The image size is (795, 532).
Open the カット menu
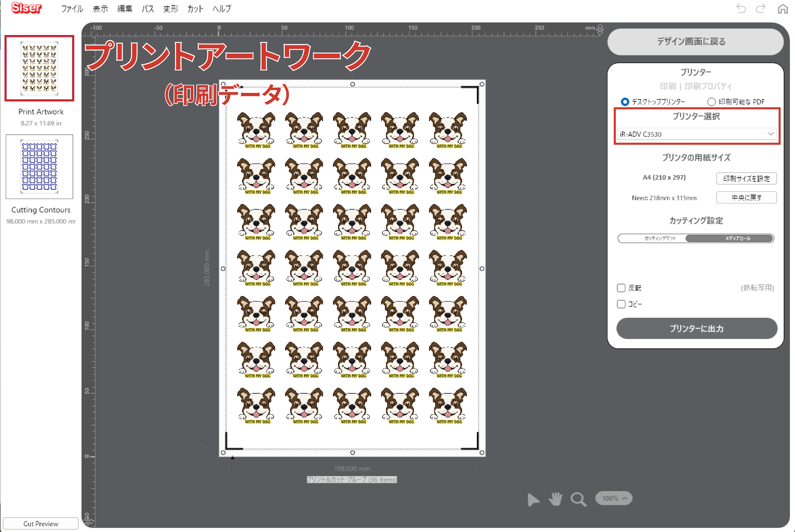coord(195,9)
